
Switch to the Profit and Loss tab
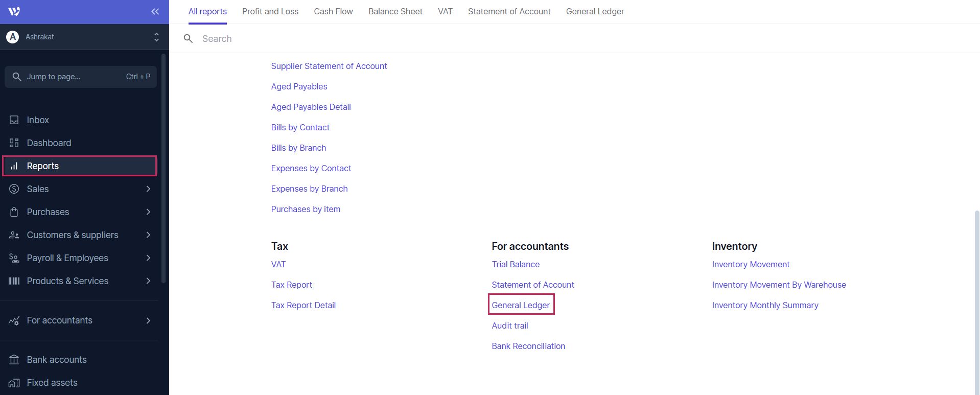tap(270, 11)
